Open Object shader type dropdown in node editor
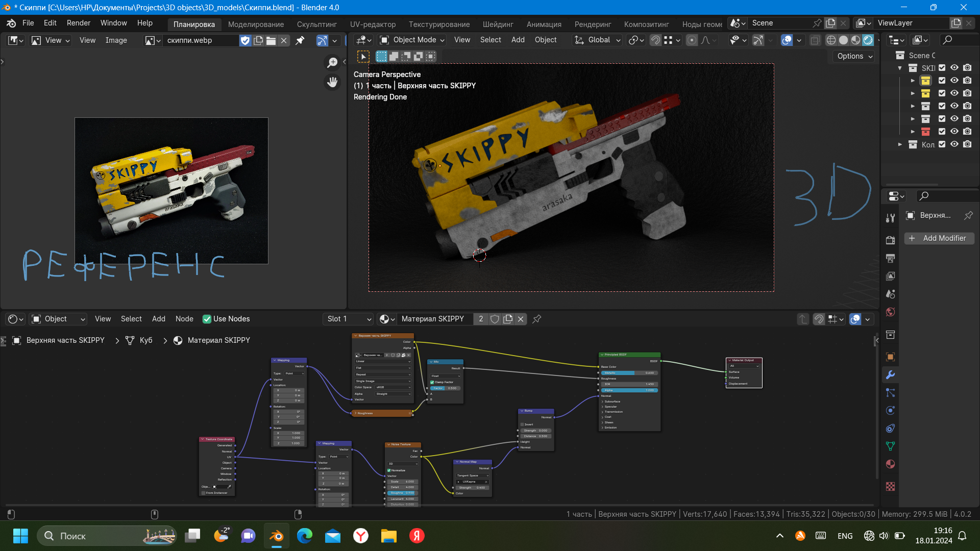 (x=58, y=319)
